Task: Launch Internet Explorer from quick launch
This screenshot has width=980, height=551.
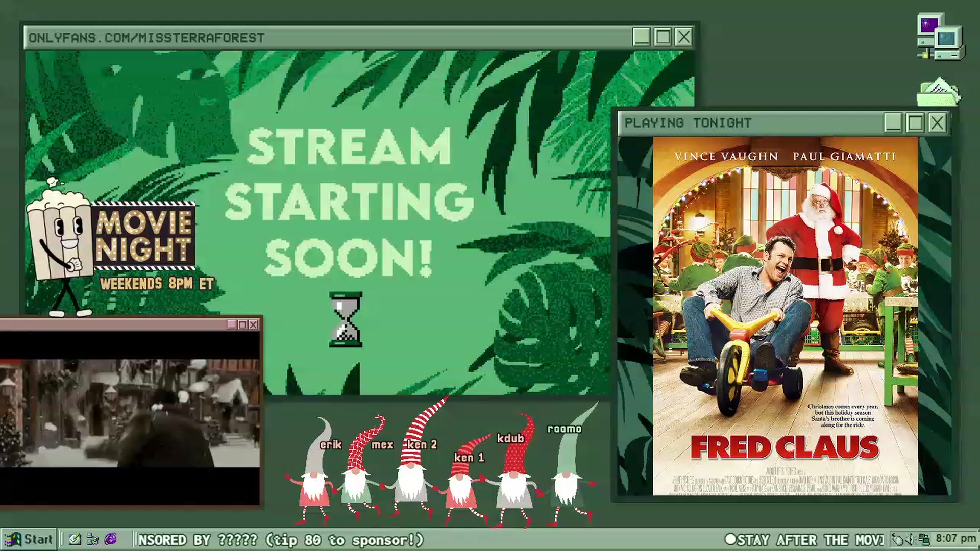Action: (111, 539)
